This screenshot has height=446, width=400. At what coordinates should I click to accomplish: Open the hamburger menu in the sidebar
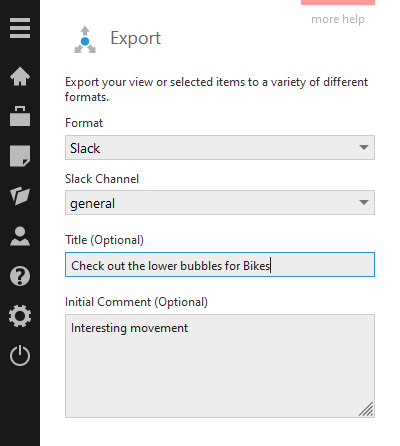20,28
